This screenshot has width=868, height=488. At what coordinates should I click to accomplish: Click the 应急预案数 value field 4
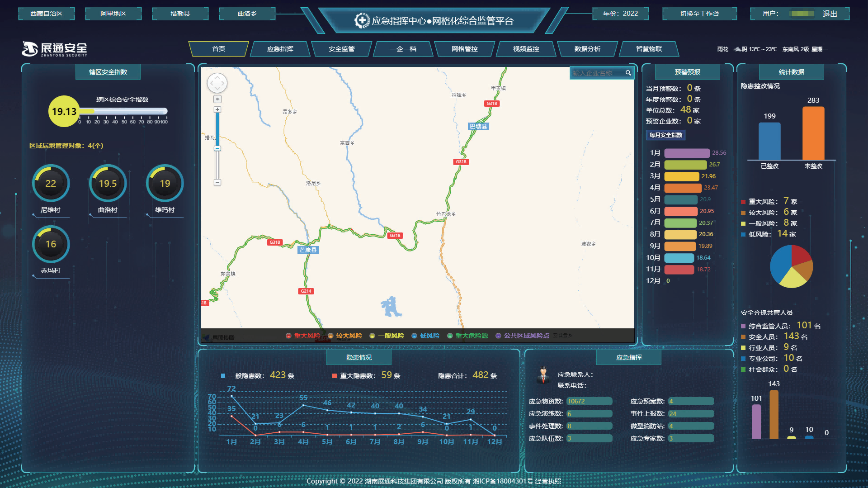click(691, 401)
